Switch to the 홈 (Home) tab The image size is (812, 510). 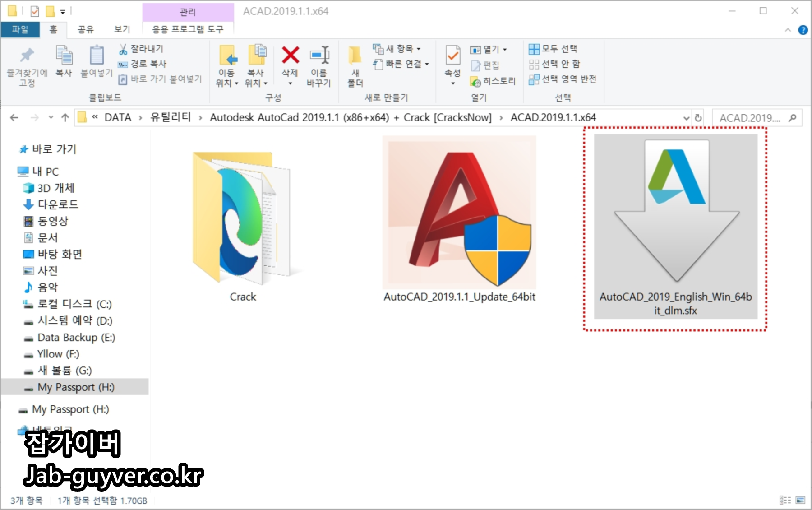coord(53,29)
